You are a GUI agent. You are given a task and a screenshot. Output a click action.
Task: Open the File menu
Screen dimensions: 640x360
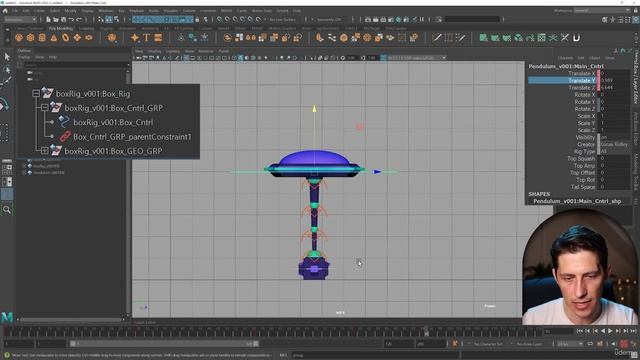[x=15, y=11]
